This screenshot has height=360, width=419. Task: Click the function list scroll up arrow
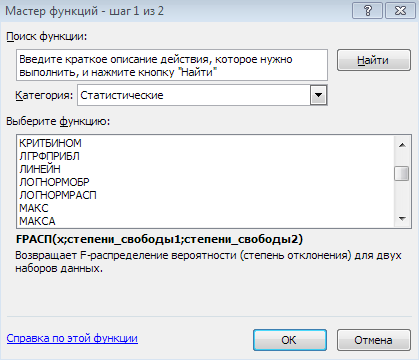click(402, 145)
